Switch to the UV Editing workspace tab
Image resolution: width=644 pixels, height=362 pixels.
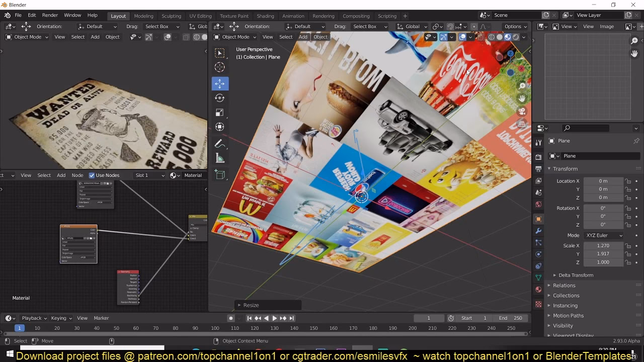(x=200, y=16)
